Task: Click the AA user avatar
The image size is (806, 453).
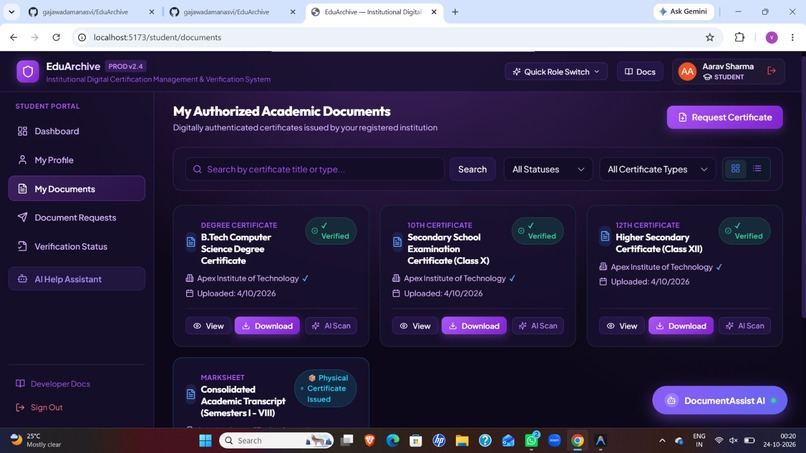Action: tap(687, 71)
